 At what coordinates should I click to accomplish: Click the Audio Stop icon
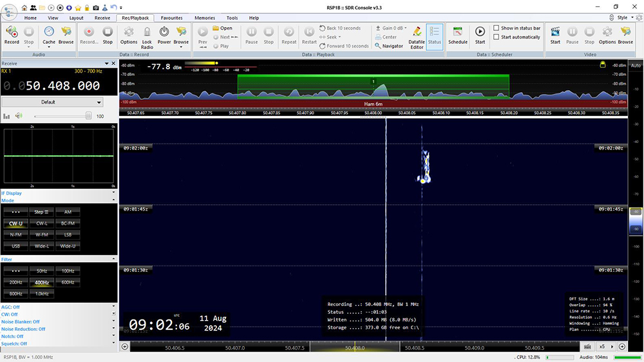pyautogui.click(x=29, y=35)
